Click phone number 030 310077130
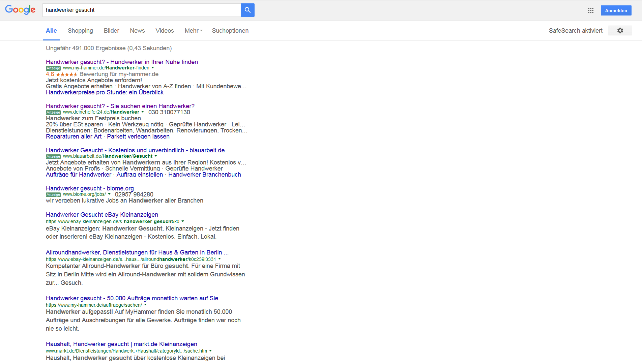This screenshot has width=642, height=364. [169, 112]
